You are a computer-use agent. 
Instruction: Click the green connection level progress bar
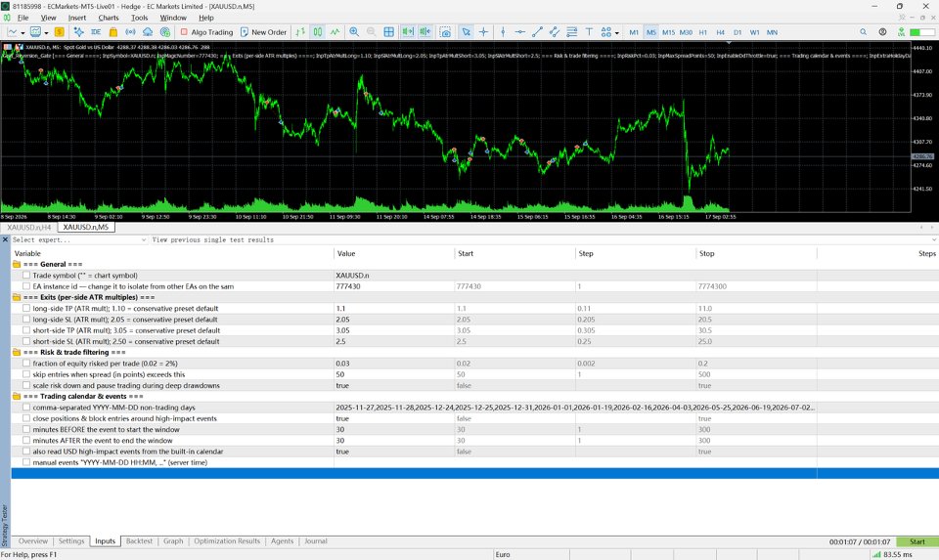click(922, 32)
